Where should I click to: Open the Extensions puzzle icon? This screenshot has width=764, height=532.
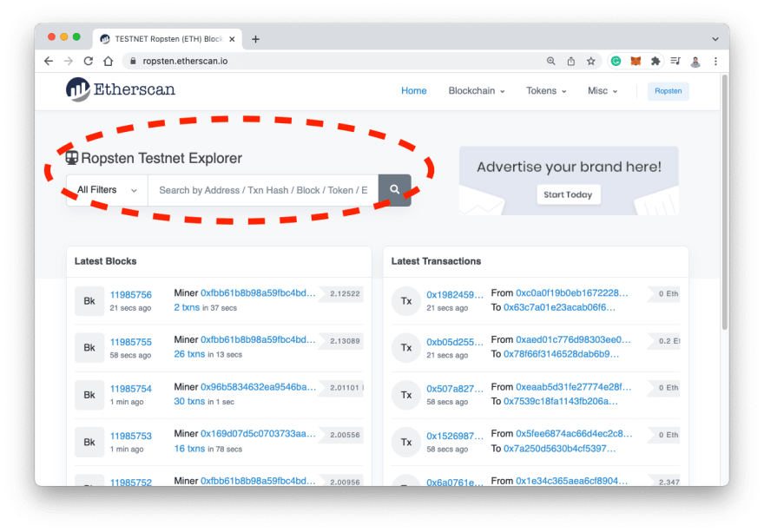pos(655,61)
